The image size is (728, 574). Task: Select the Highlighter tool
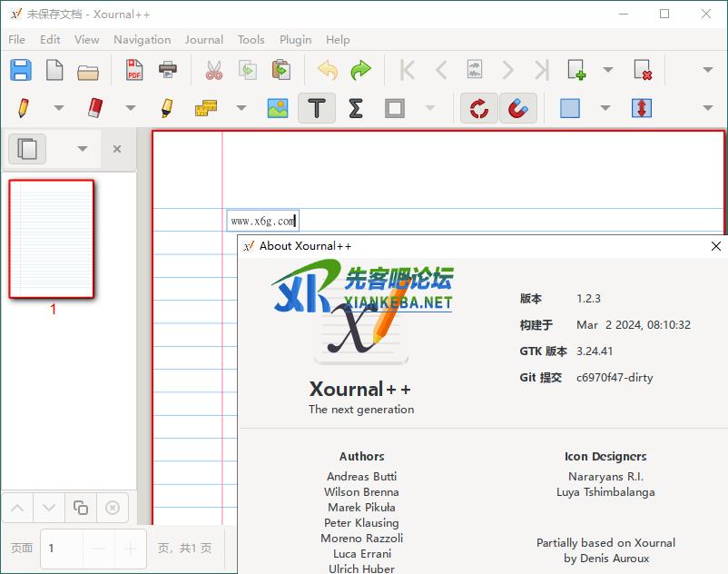pyautogui.click(x=167, y=108)
